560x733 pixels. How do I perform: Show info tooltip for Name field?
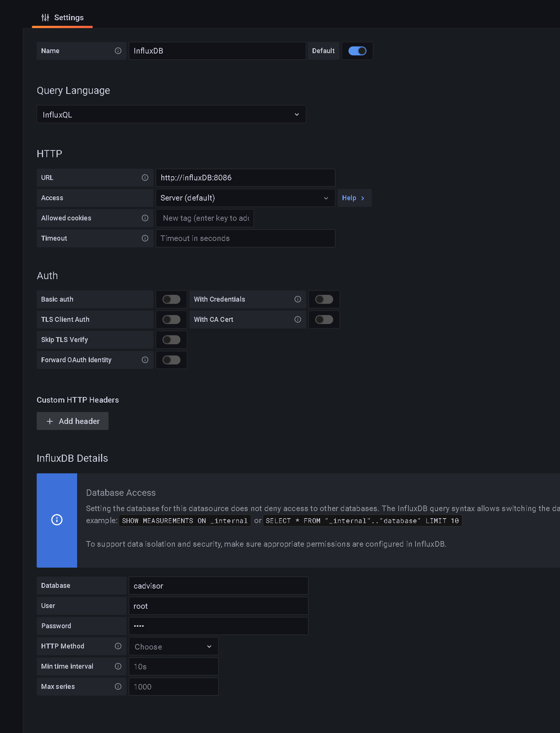point(118,51)
